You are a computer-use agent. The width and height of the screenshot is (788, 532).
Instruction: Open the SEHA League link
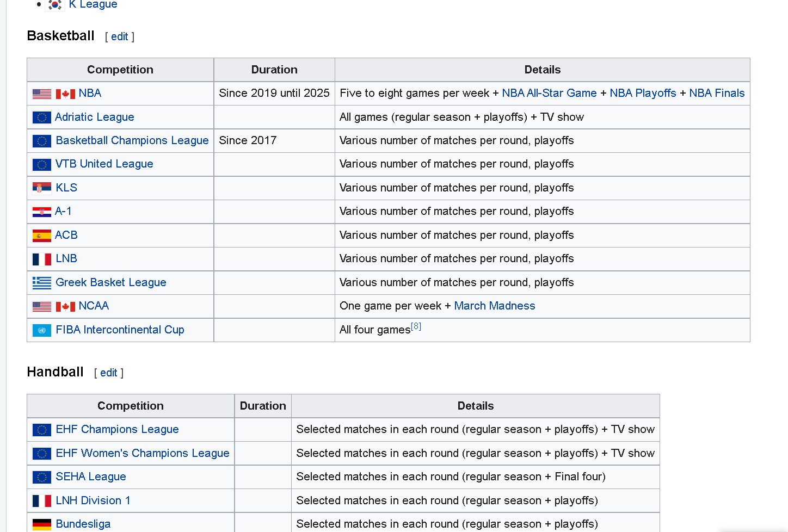[91, 477]
